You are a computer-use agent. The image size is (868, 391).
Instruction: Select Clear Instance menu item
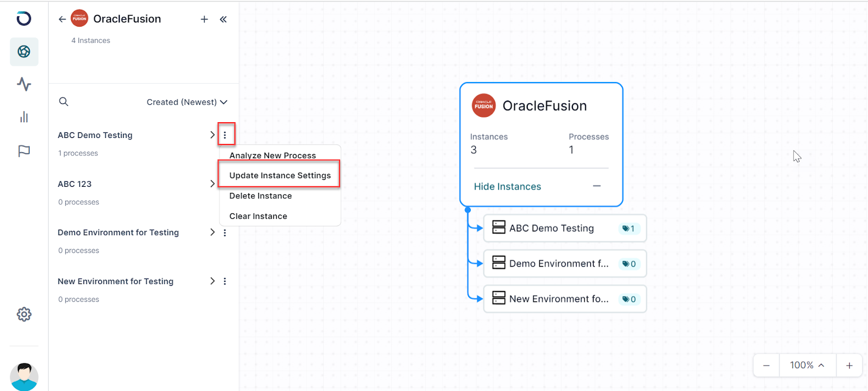(x=258, y=216)
